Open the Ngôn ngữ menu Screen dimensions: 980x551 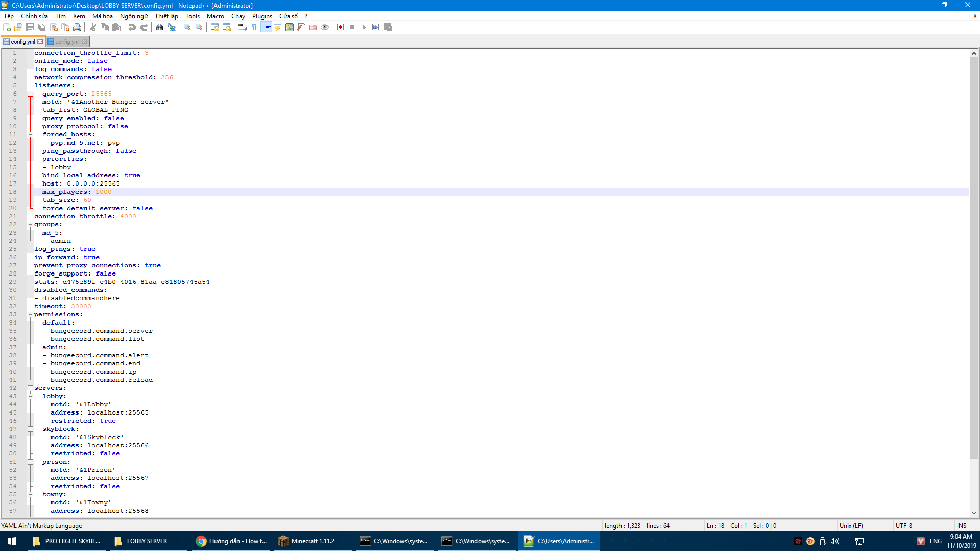pyautogui.click(x=134, y=16)
